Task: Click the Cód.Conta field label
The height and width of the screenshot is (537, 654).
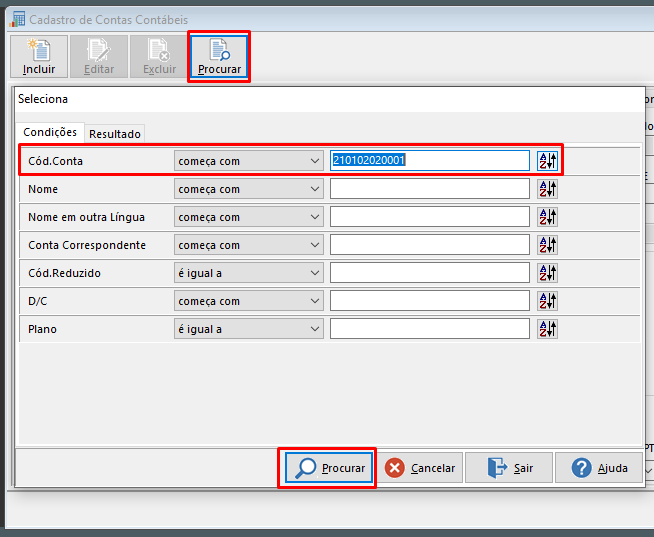Action: (x=55, y=161)
